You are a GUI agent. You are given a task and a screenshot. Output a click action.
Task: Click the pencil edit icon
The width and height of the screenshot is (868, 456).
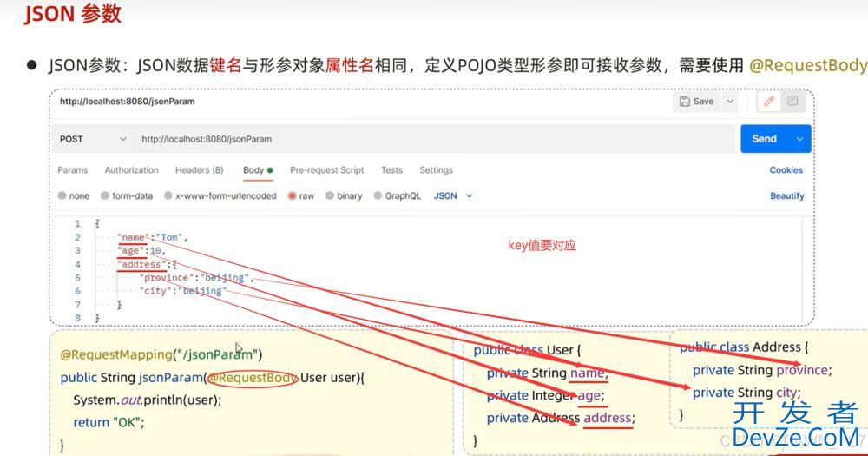769,101
